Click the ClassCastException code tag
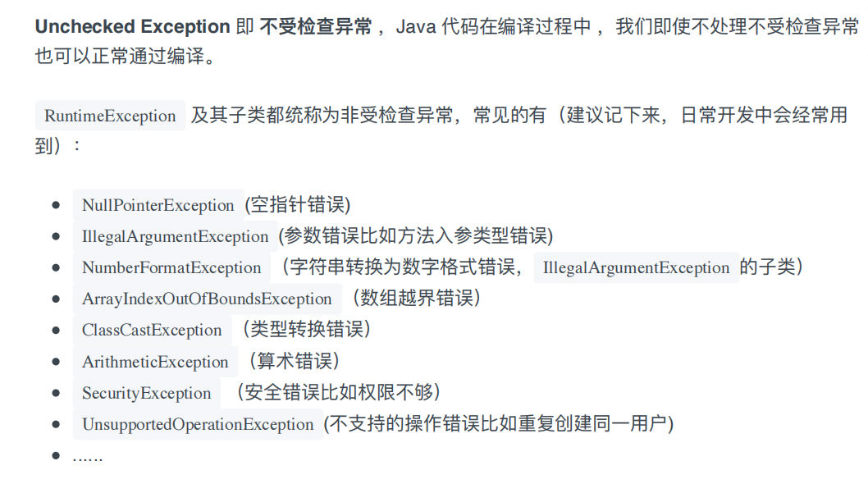The width and height of the screenshot is (868, 493). 152,331
